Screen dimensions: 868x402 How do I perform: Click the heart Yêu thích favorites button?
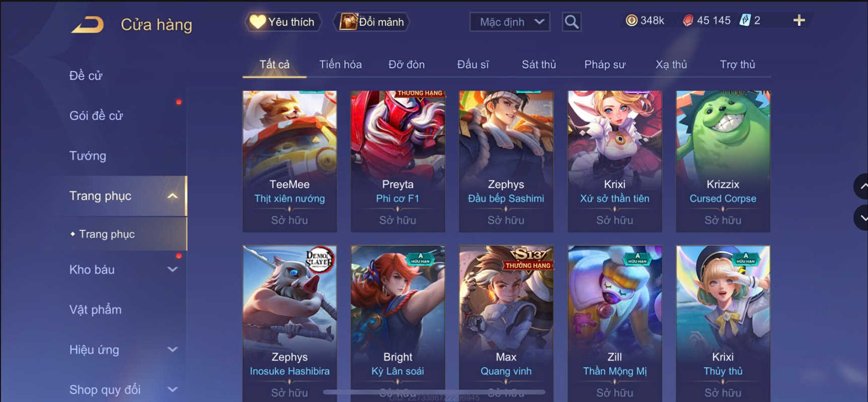click(x=283, y=22)
